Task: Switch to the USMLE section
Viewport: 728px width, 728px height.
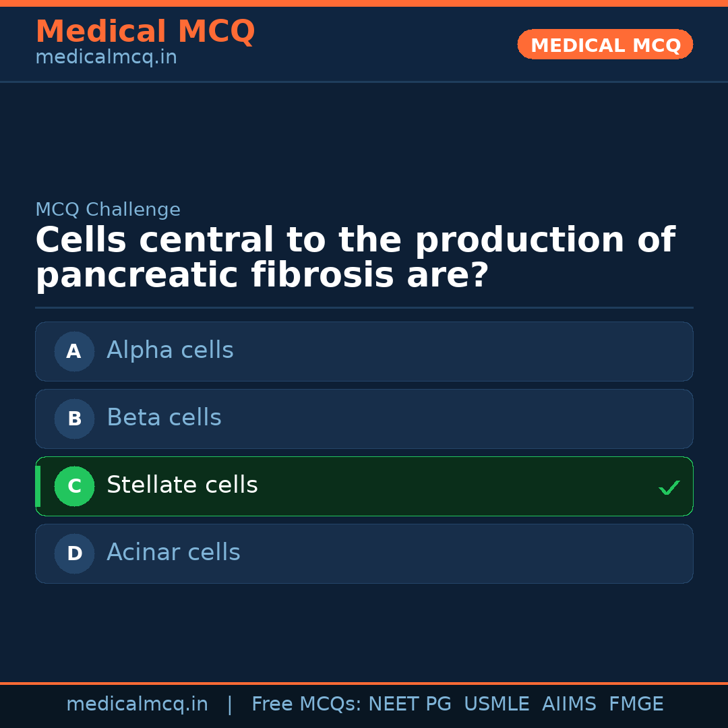Action: point(497,704)
